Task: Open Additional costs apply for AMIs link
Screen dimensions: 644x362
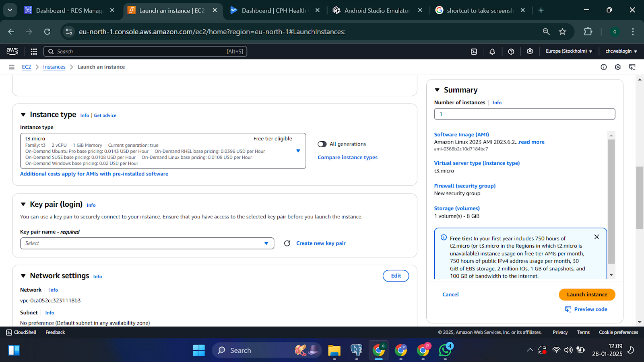Action: 94,174
